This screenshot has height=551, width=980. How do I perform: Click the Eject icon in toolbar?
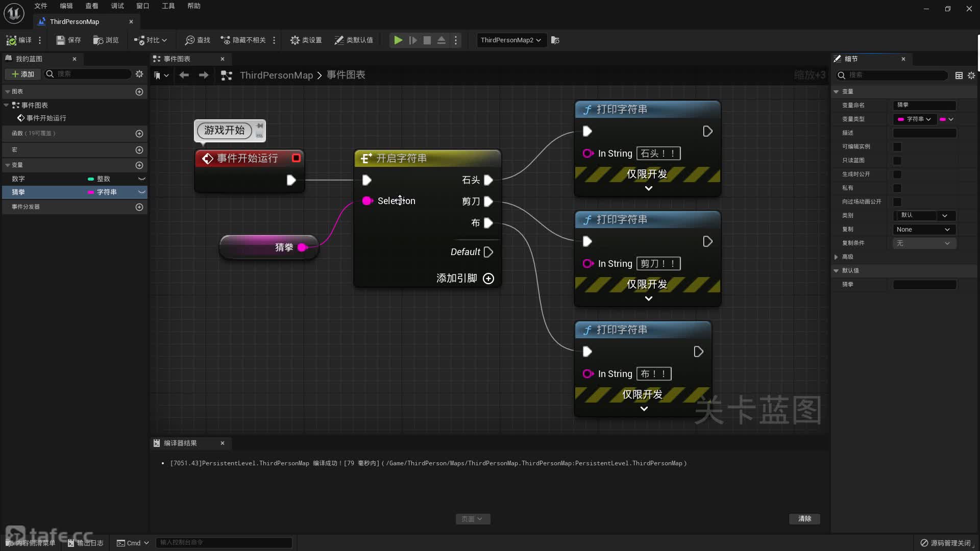pyautogui.click(x=442, y=40)
